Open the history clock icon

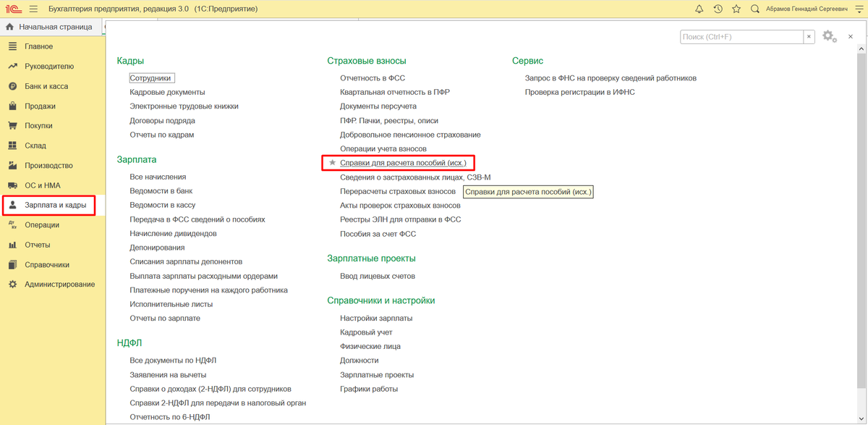[x=718, y=9]
